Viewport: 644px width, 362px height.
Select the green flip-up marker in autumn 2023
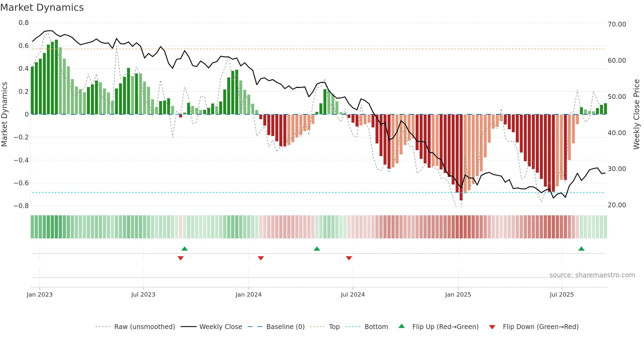click(x=185, y=249)
